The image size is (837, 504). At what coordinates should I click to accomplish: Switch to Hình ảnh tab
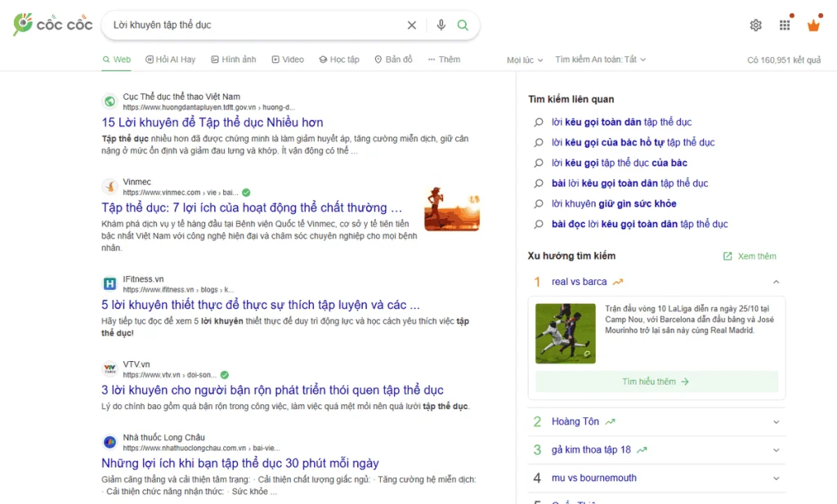[233, 59]
